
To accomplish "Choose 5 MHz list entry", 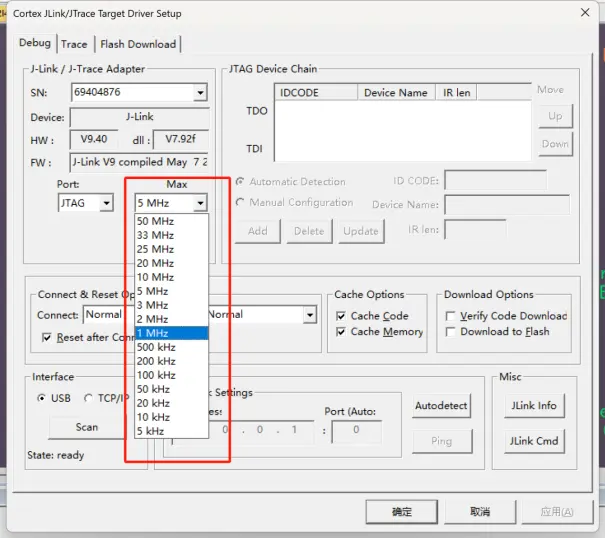I will [x=171, y=291].
